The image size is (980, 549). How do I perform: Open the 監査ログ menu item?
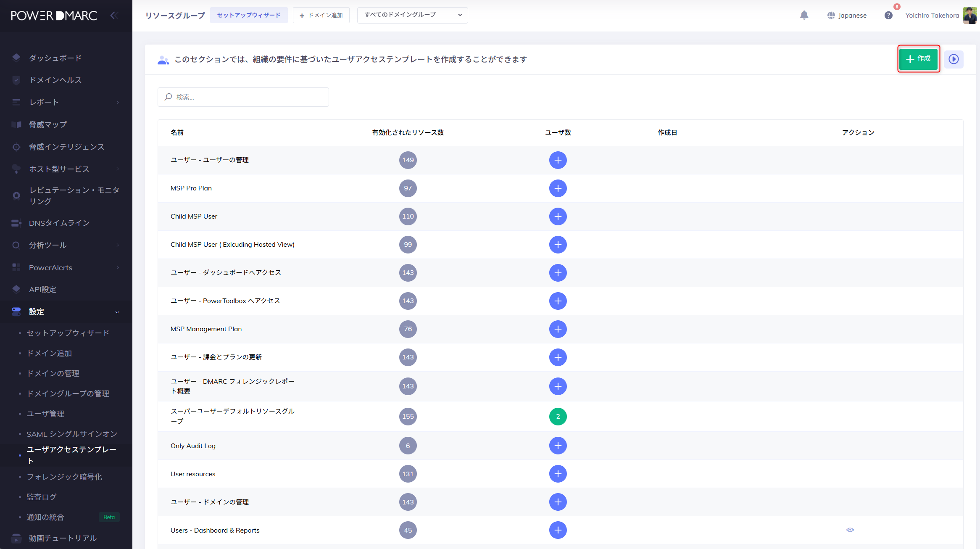[41, 497]
